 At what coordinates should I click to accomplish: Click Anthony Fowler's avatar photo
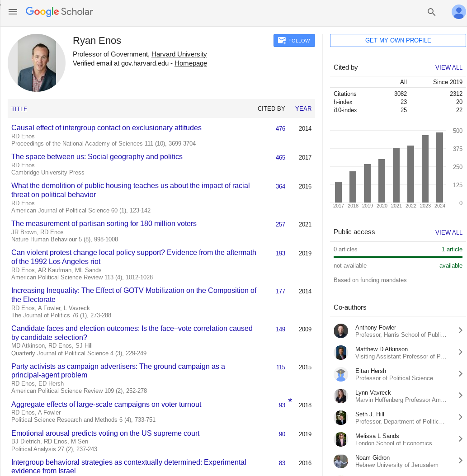(x=341, y=330)
